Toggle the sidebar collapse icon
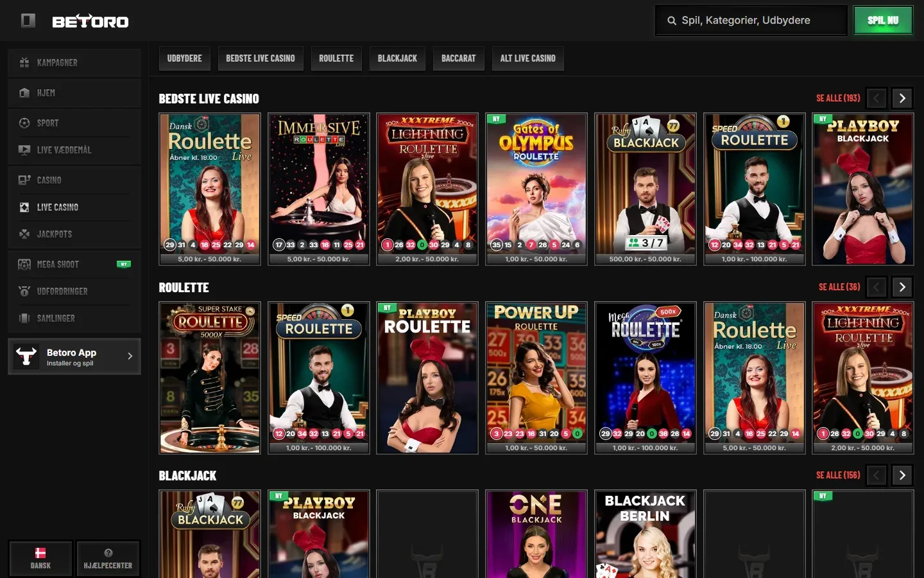The height and width of the screenshot is (578, 924). (28, 21)
